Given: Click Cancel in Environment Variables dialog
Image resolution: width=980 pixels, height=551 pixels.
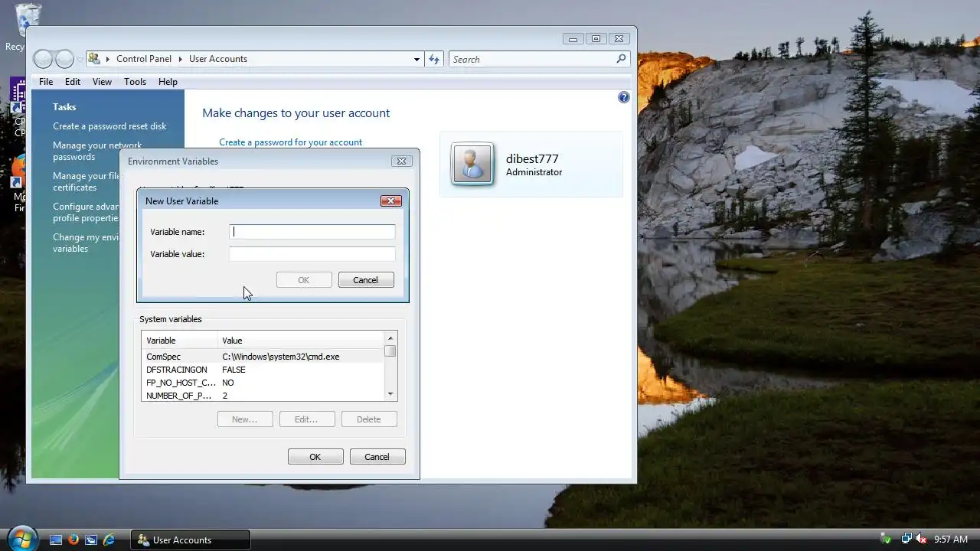Looking at the screenshot, I should point(377,457).
